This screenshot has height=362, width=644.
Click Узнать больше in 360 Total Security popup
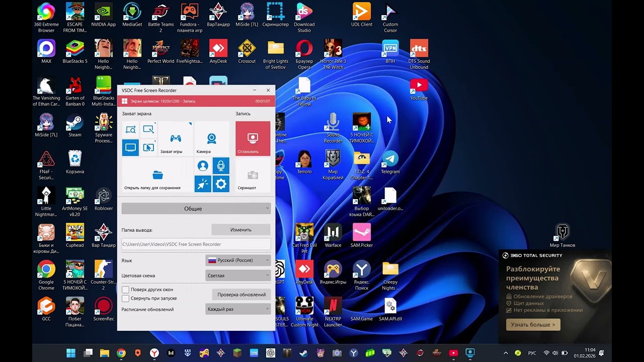pyautogui.click(x=533, y=325)
